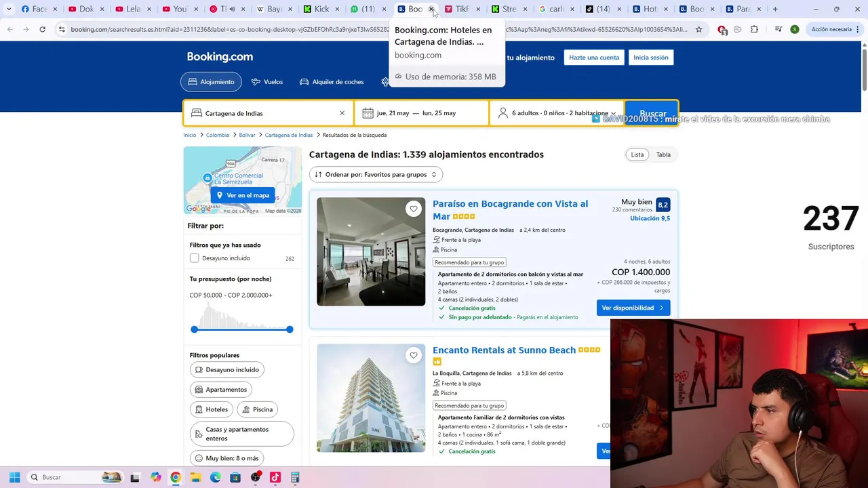
Task: Reload the page in Chrome
Action: pos(42,29)
